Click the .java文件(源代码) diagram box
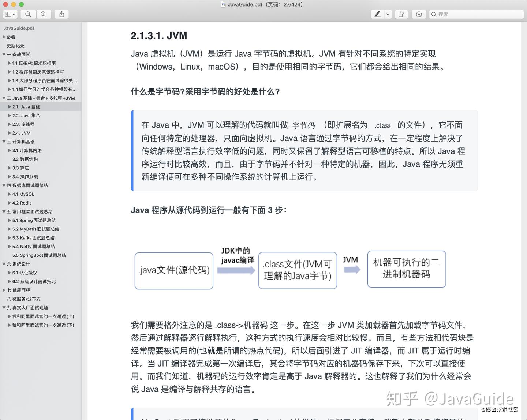Image resolution: width=527 pixels, height=420 pixels. [x=174, y=271]
